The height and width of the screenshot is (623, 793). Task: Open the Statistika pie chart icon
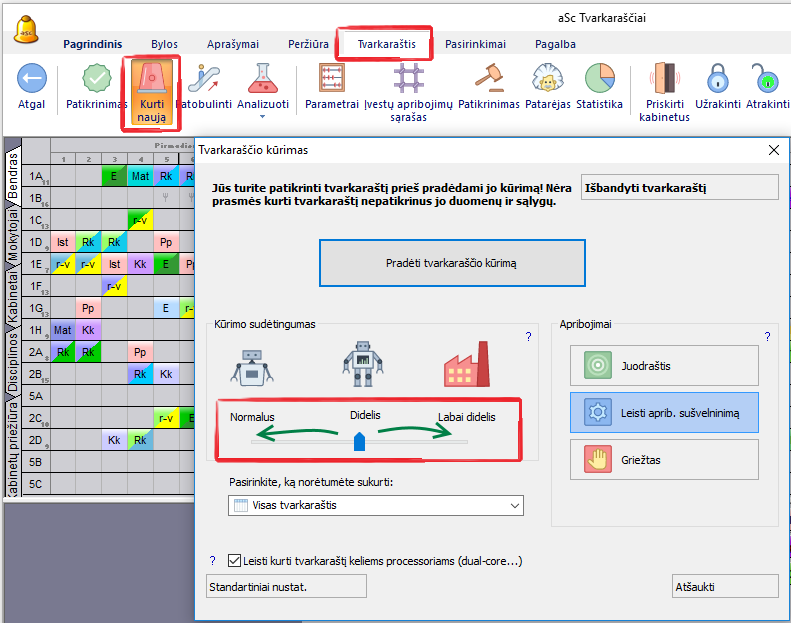click(599, 78)
